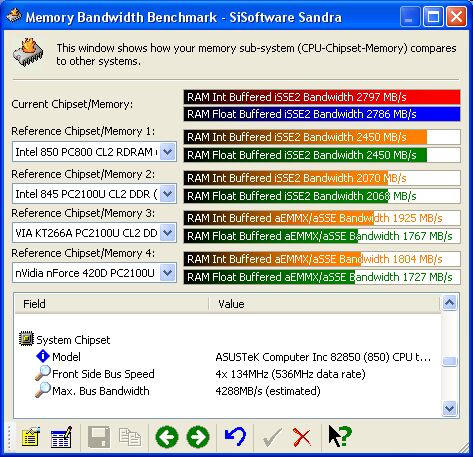Select the Front Side Bus Speed row label
Screen dimensions: 473x457
pyautogui.click(x=103, y=374)
